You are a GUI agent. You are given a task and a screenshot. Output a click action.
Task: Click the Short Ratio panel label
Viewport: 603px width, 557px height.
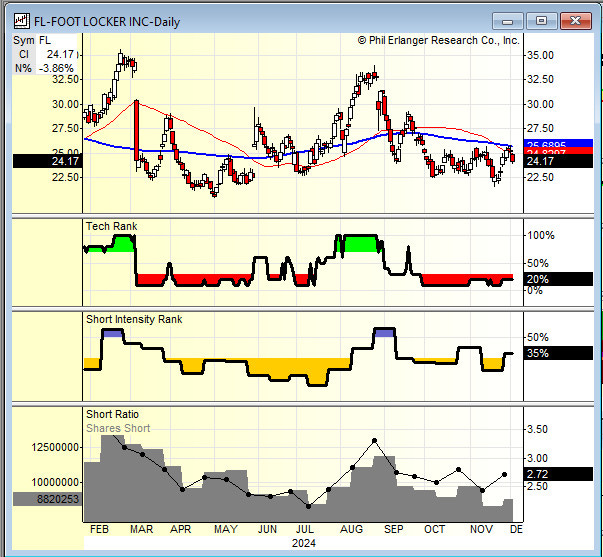tap(112, 414)
